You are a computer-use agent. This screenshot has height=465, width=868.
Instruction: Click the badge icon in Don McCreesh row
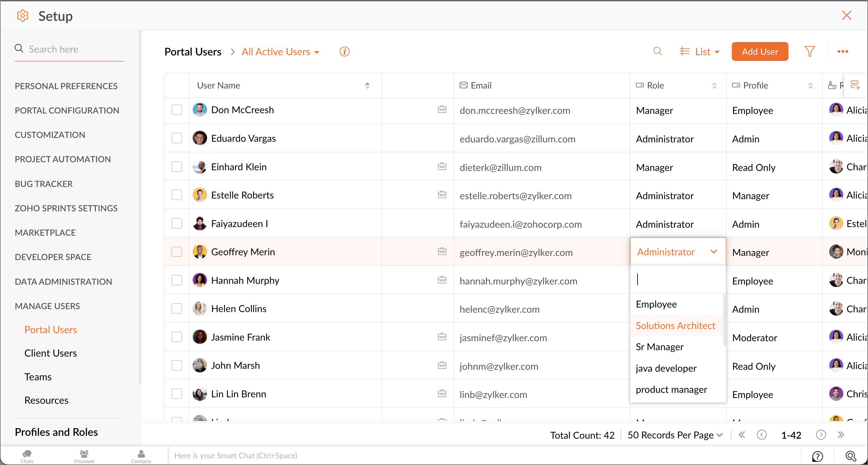(x=442, y=109)
